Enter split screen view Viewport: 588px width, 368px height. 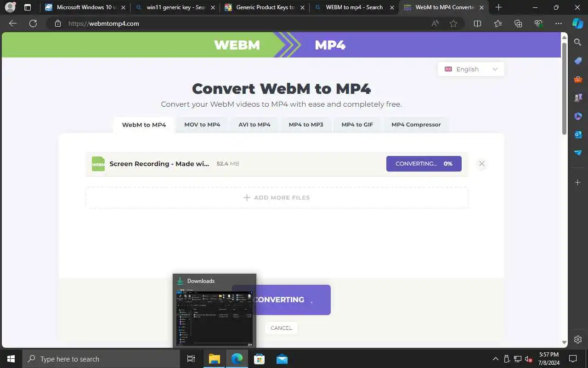[x=477, y=23]
